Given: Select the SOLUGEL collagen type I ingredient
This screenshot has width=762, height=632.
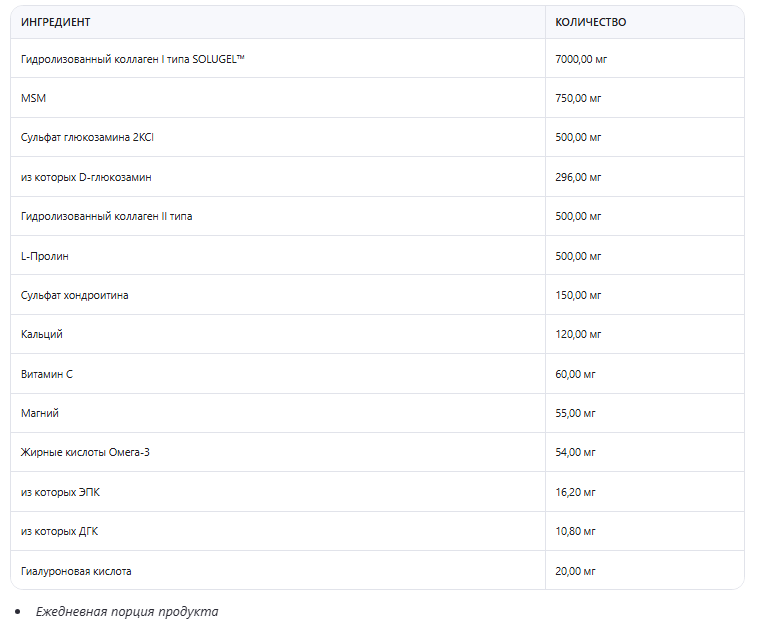Looking at the screenshot, I should pyautogui.click(x=132, y=59).
